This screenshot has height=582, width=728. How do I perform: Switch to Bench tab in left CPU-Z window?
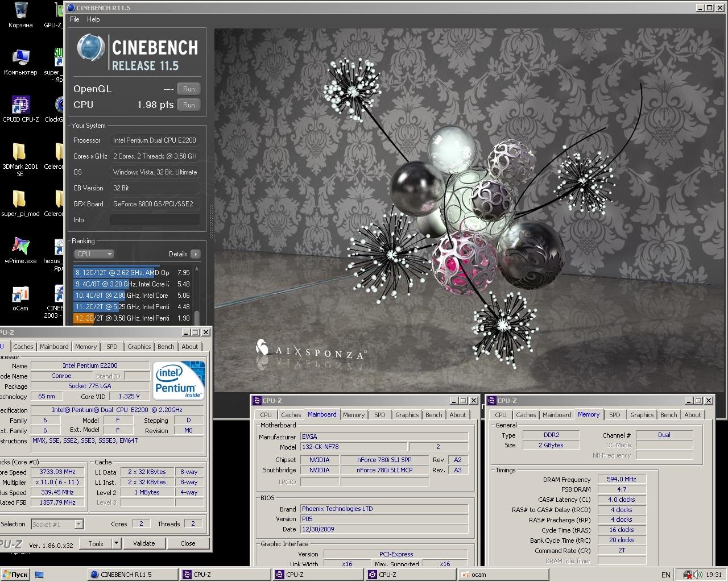(x=166, y=347)
